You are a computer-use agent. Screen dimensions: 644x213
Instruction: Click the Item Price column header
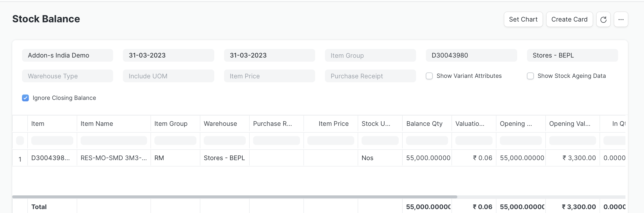(x=331, y=124)
